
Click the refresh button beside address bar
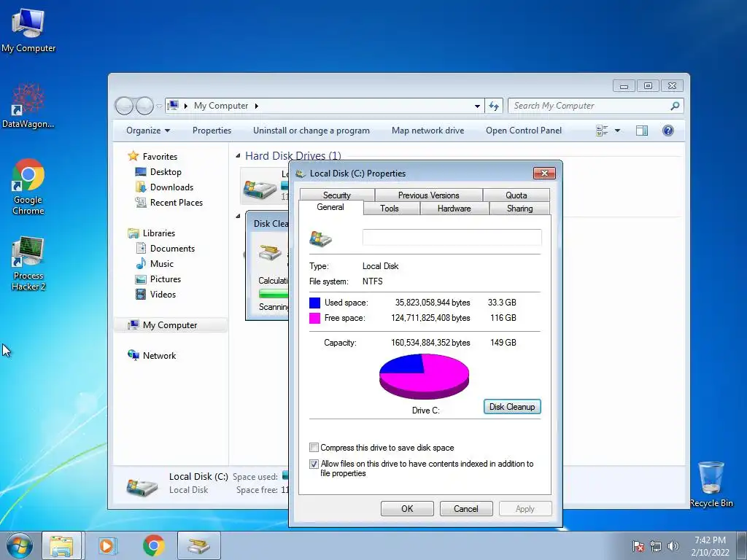coord(494,106)
